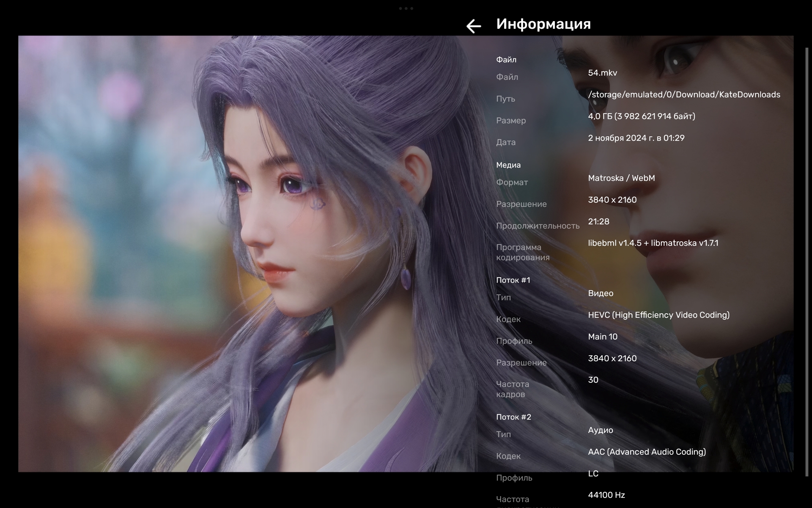812x508 pixels.
Task: Click the Медиа section header
Action: [x=508, y=165]
